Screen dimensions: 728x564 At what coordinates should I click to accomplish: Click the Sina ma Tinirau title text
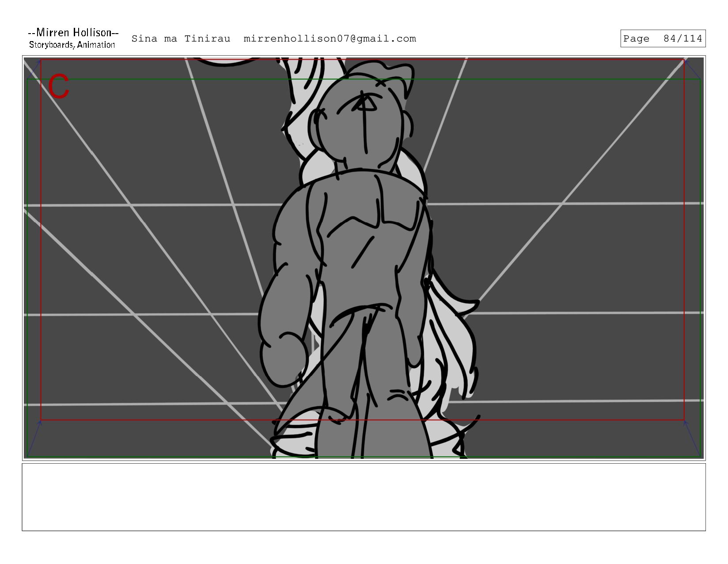point(181,39)
